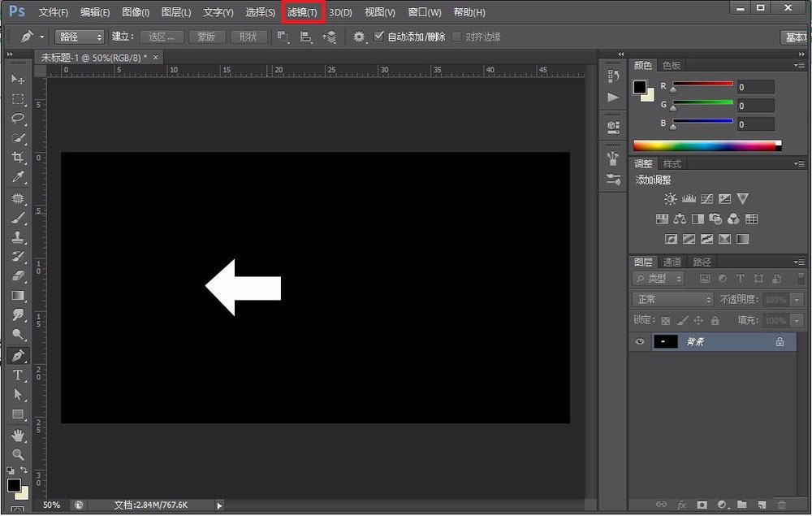Open the fill percentage dropdown arrow
812x516 pixels.
(x=797, y=320)
